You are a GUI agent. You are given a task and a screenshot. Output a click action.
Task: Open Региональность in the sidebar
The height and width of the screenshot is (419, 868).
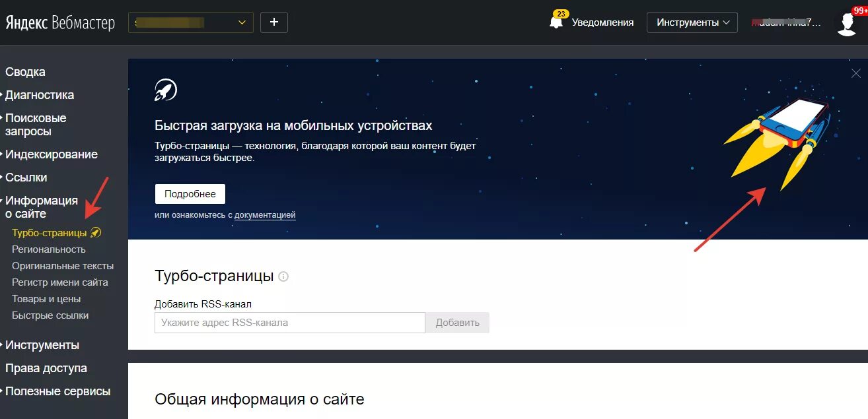click(49, 249)
